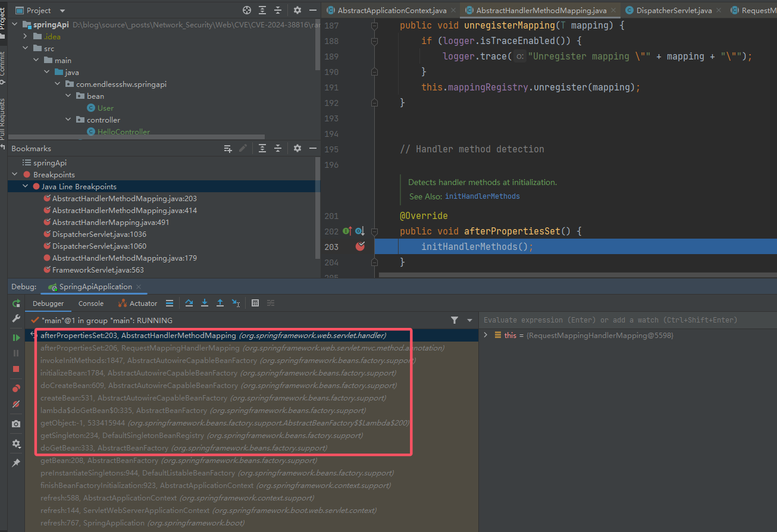Screen dimensions: 777x532
Task: Expand all in Project panel toolbar
Action: (x=262, y=10)
